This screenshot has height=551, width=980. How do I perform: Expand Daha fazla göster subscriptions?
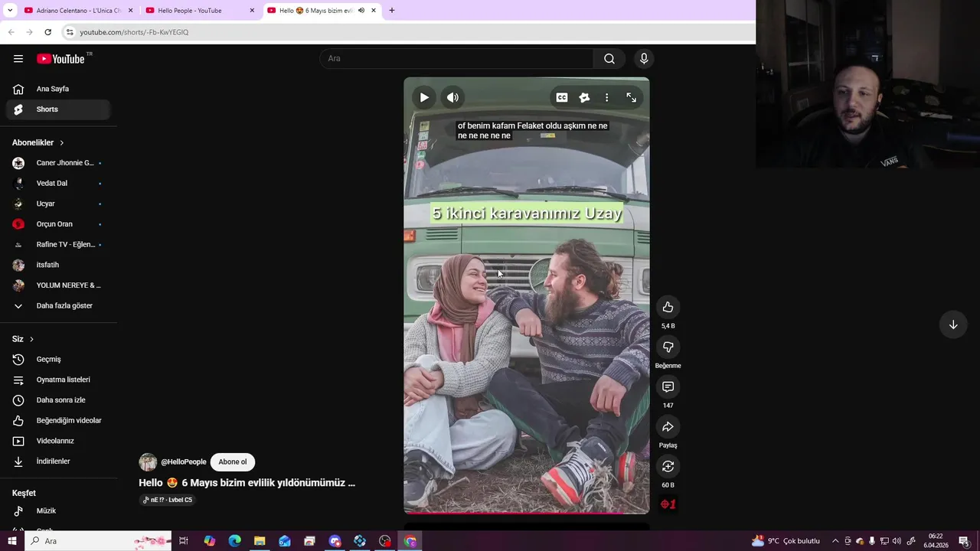point(58,306)
